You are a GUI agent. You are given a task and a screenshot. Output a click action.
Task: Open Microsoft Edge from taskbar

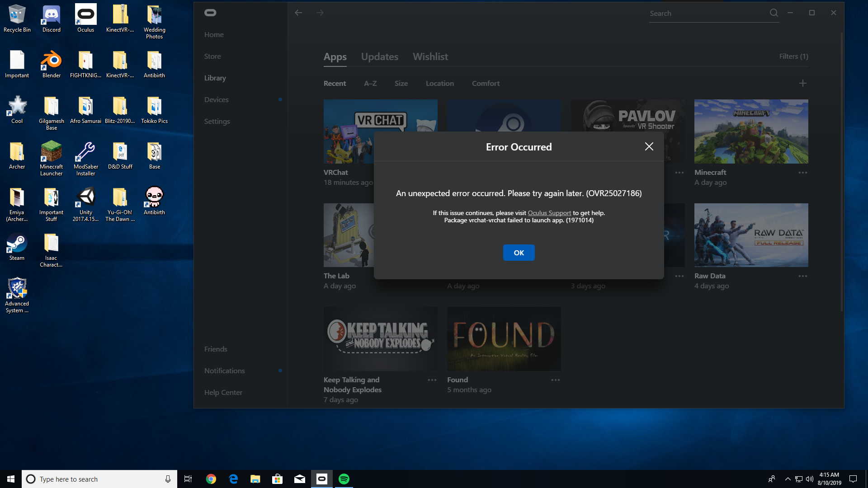[233, 479]
